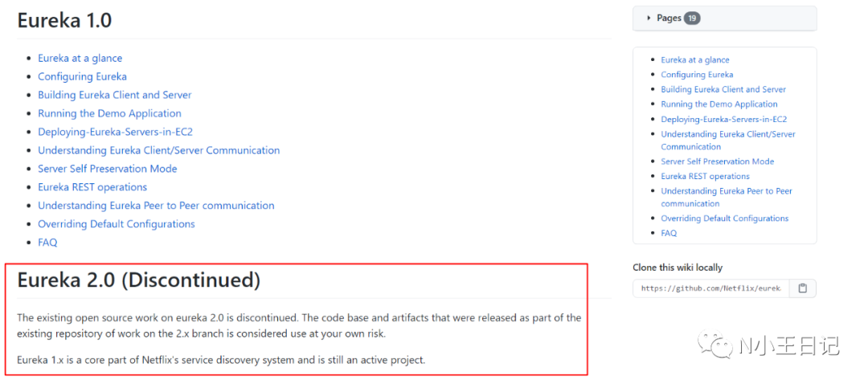Image resolution: width=868 pixels, height=384 pixels.
Task: Go to 'Running the Demo Application' main link
Action: [x=109, y=113]
